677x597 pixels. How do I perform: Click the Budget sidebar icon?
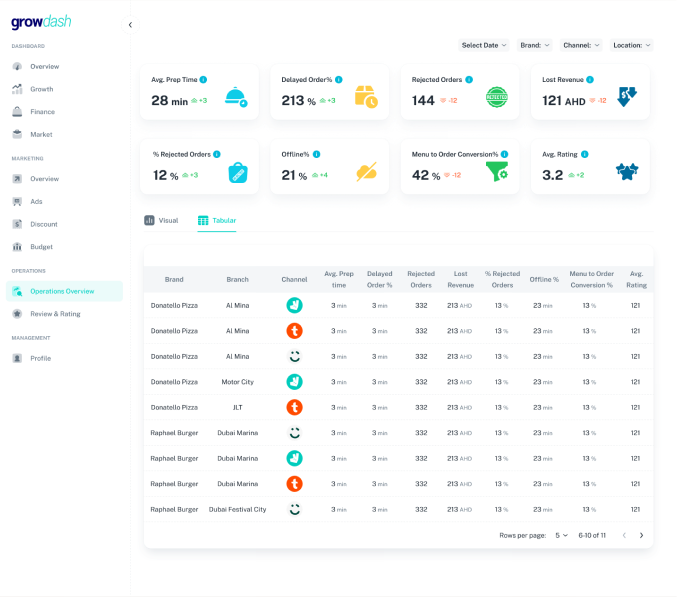[x=17, y=247]
